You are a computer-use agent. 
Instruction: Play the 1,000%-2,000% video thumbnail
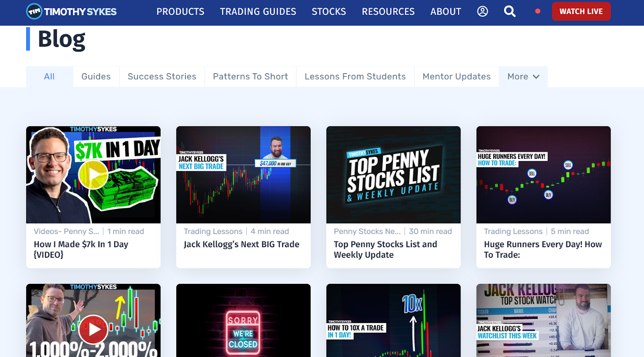click(93, 329)
